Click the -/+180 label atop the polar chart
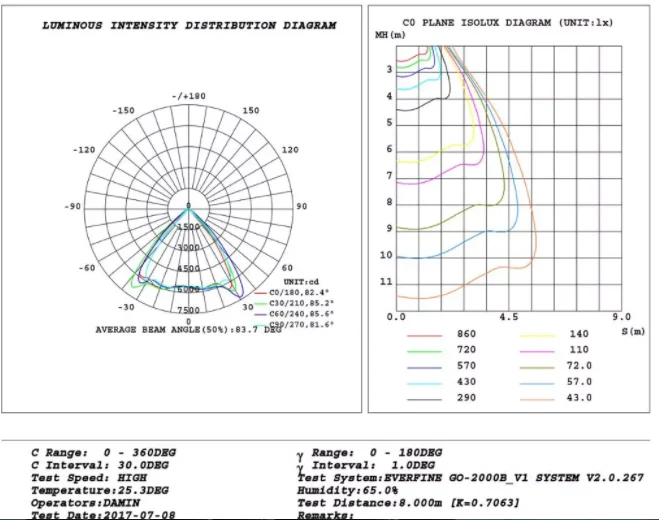 click(x=188, y=96)
